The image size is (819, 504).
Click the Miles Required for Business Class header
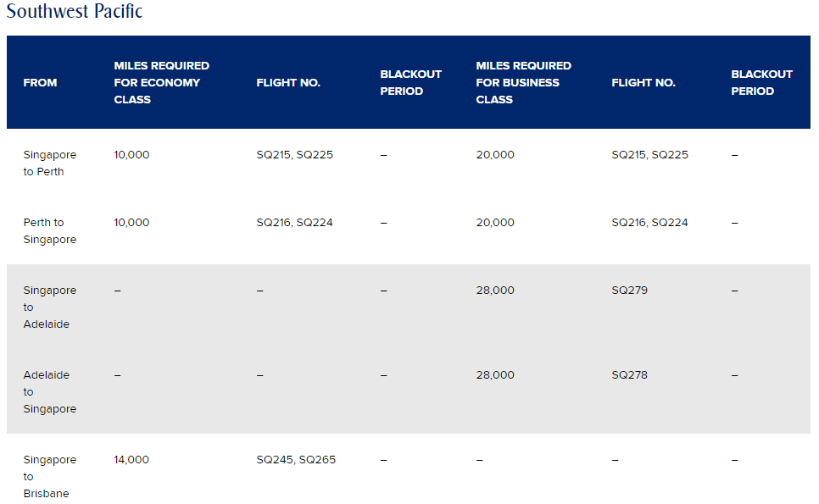(x=523, y=82)
